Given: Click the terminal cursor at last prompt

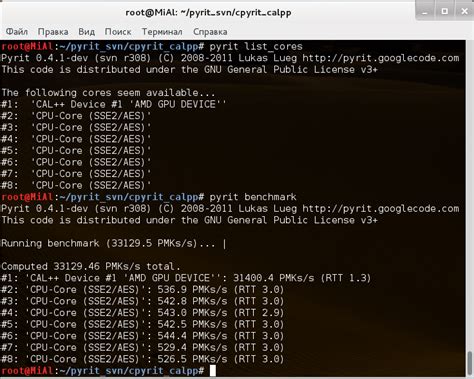Looking at the screenshot, I should tap(213, 370).
